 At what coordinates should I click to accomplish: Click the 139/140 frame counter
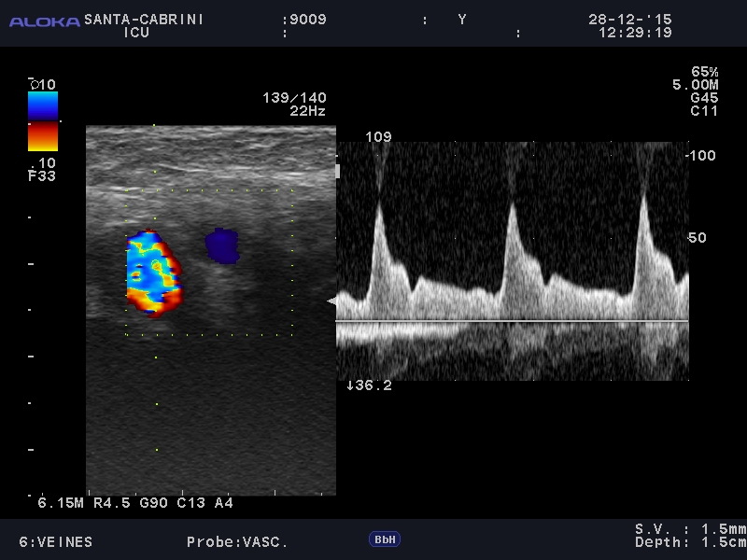(x=295, y=98)
